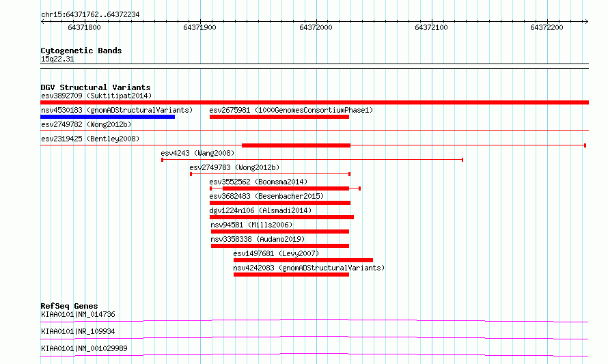The width and height of the screenshot is (608, 364).
Task: Select the thick red bar under esv2319425
Action: [296, 145]
